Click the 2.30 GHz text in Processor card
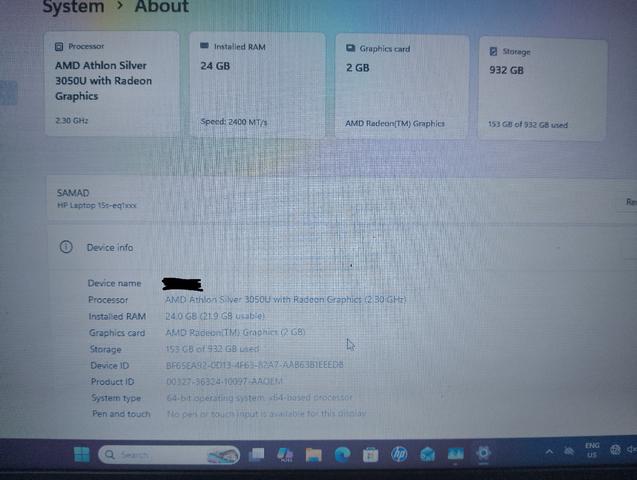637x480 pixels. (x=72, y=121)
